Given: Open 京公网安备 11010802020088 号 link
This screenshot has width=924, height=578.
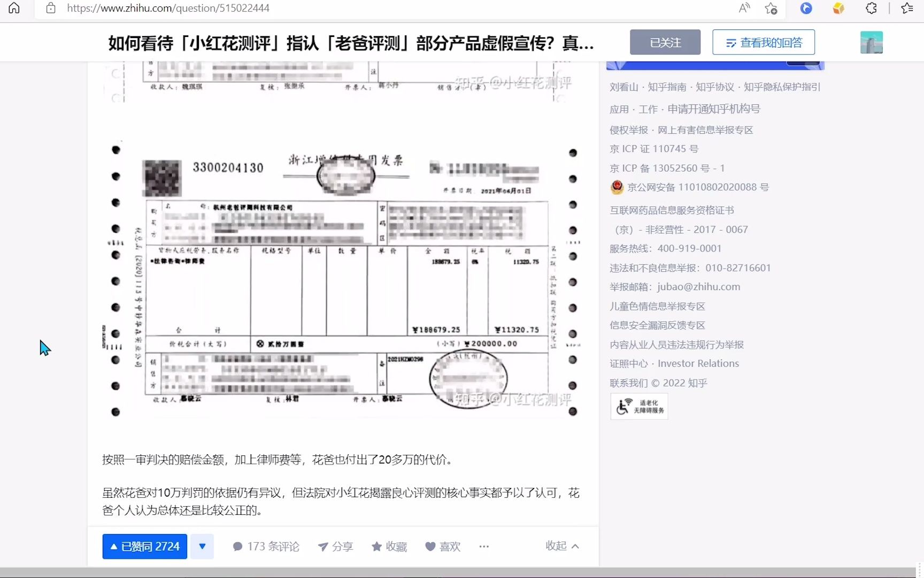Looking at the screenshot, I should coord(698,187).
